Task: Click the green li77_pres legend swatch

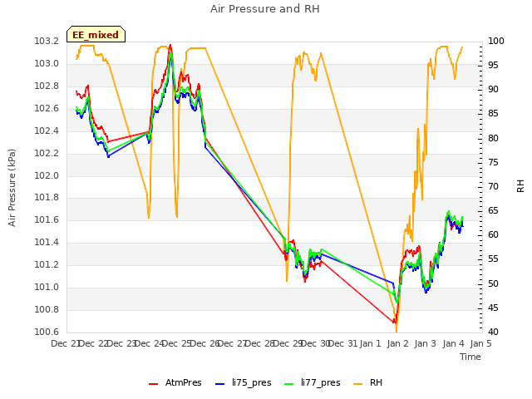Action: tap(288, 384)
